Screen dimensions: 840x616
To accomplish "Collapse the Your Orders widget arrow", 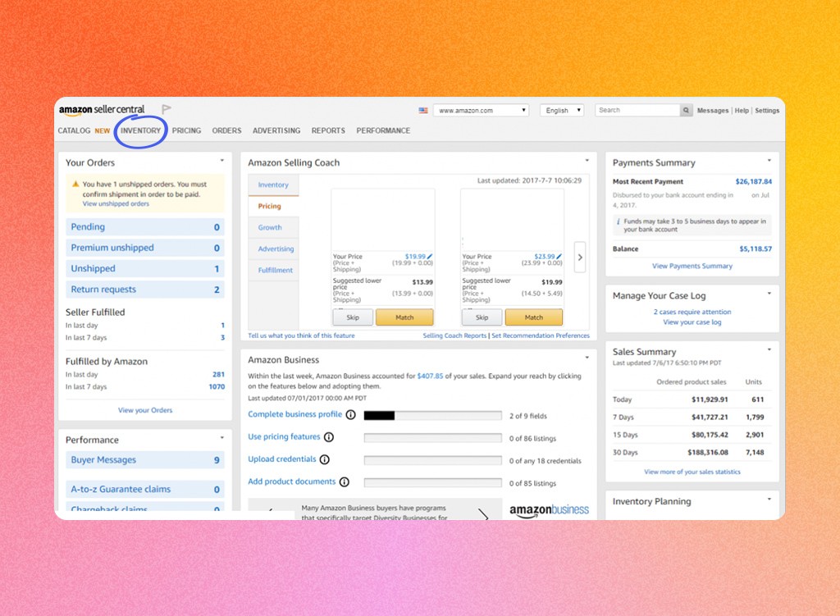I will point(221,161).
